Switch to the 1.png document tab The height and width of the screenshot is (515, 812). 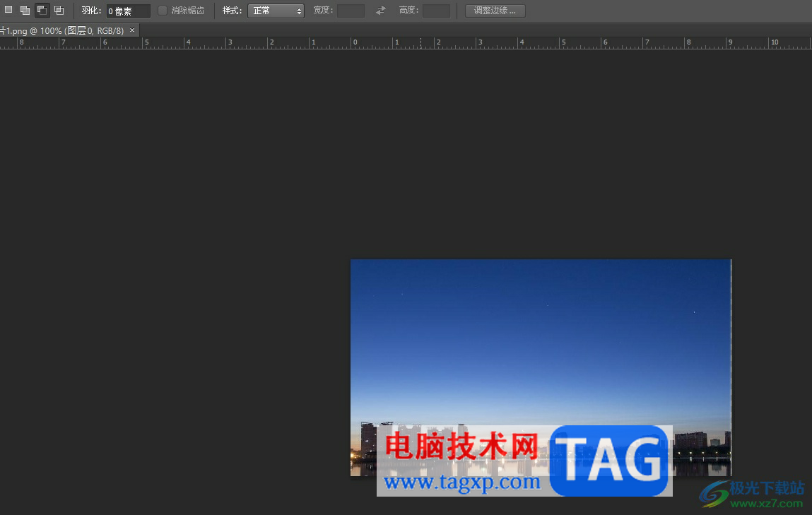click(62, 30)
